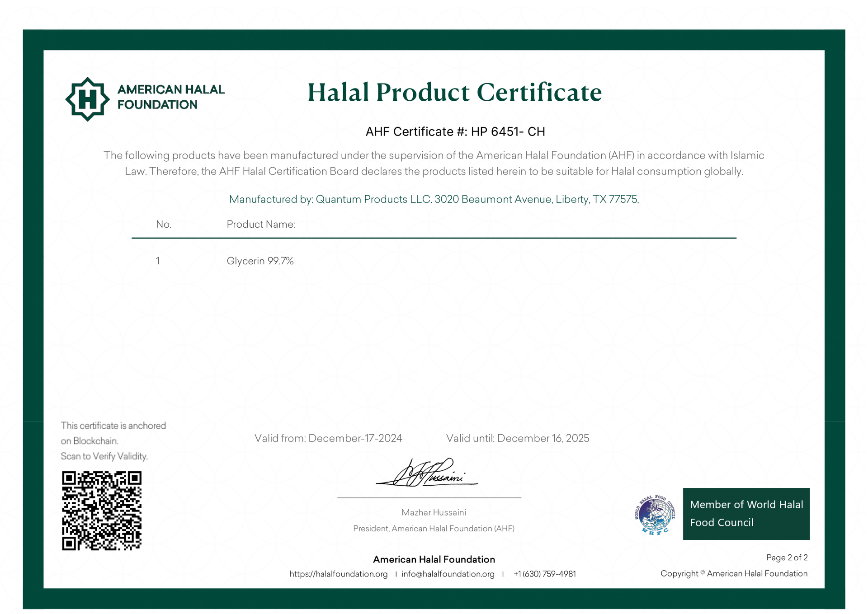This screenshot has height=614, width=868.
Task: Click the Product Name column header
Action: pos(261,224)
